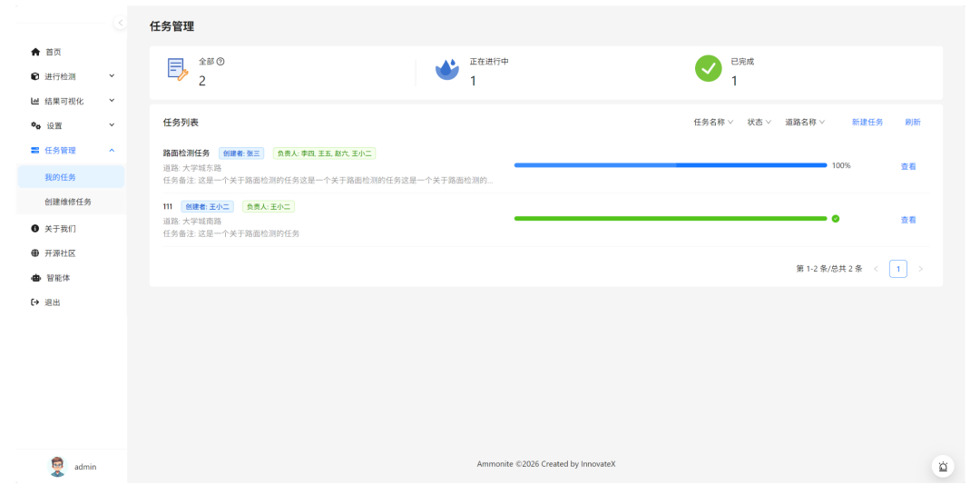Click the alarm bell floating button
The width and height of the screenshot is (980, 495).
pyautogui.click(x=943, y=466)
